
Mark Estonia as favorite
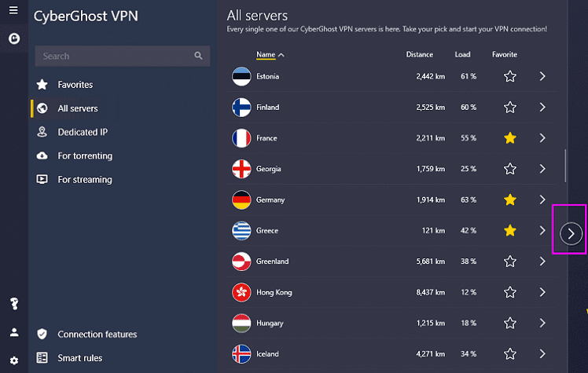[x=510, y=76]
